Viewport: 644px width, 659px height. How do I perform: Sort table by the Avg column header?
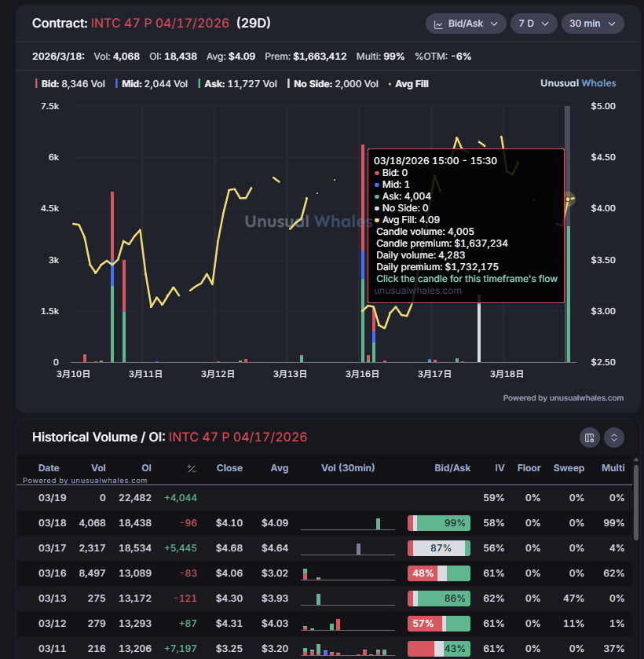tap(280, 468)
